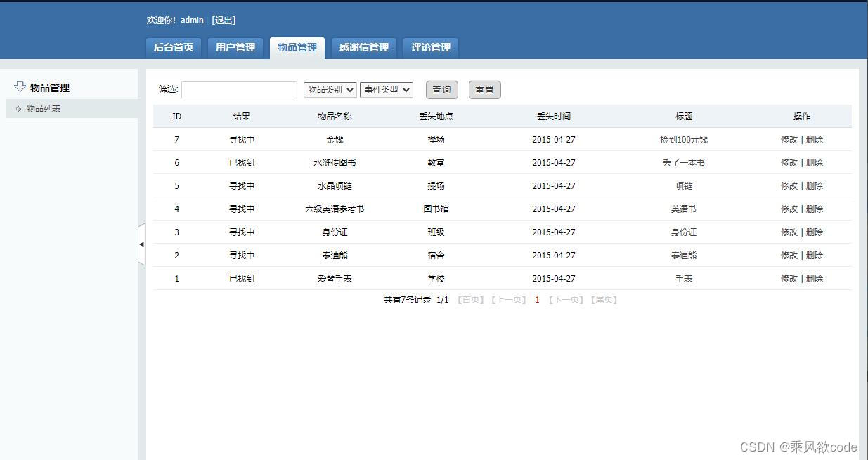868x460 pixels.
Task: Click the 查询 search button
Action: [x=442, y=89]
